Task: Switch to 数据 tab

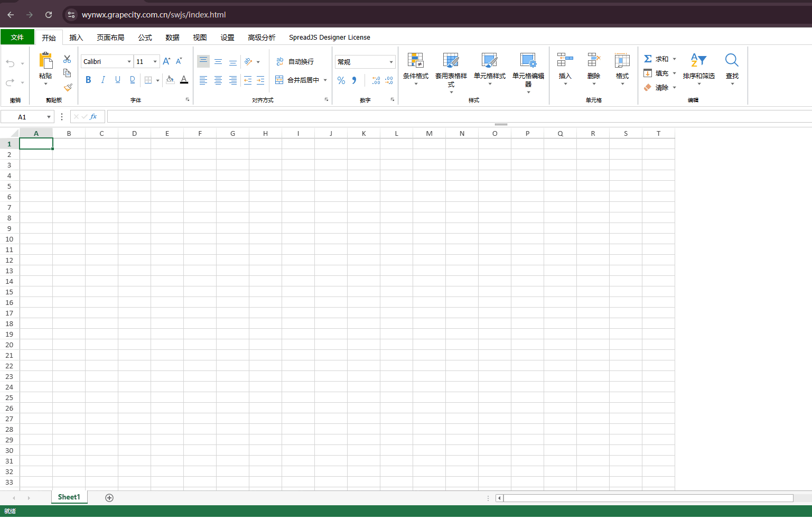Action: coord(172,38)
